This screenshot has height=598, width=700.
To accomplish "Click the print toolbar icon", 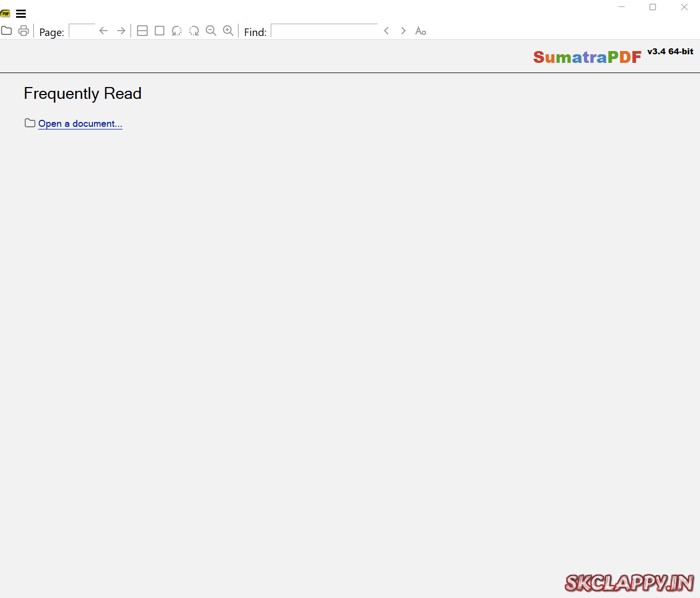I will 24,31.
